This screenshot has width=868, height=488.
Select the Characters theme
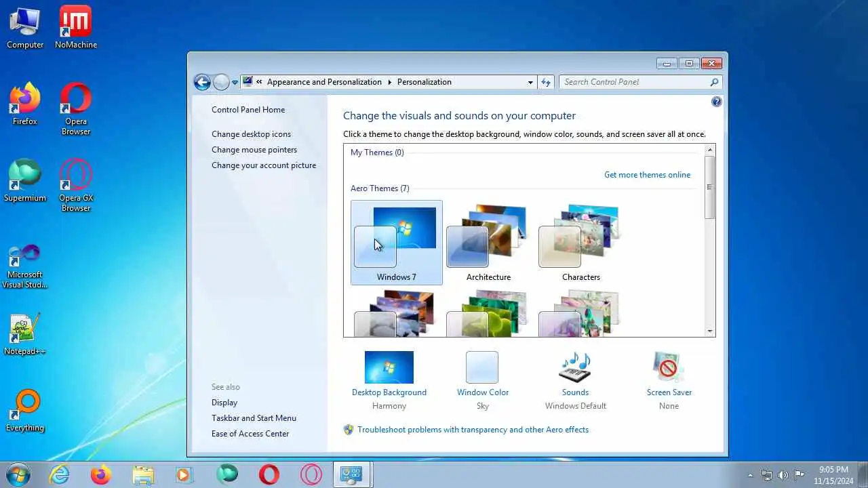point(580,243)
